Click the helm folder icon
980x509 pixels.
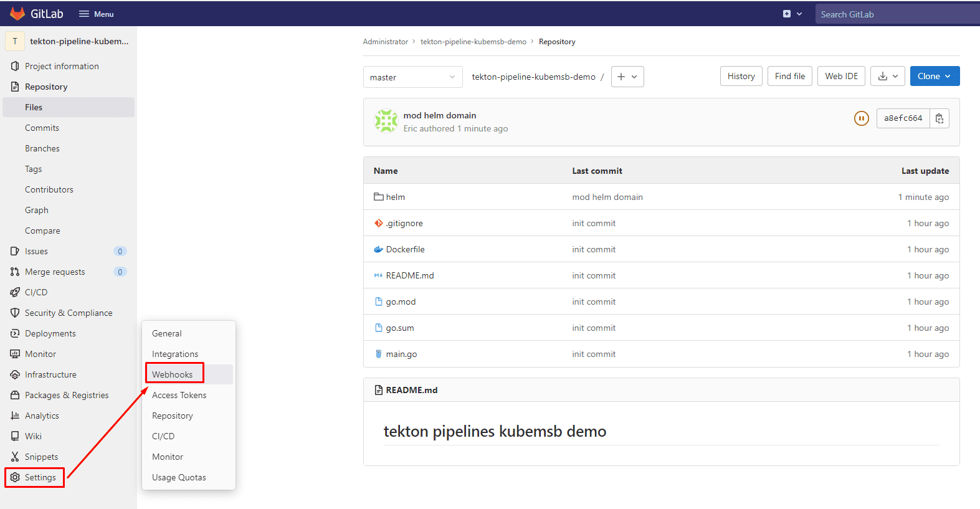[379, 197]
